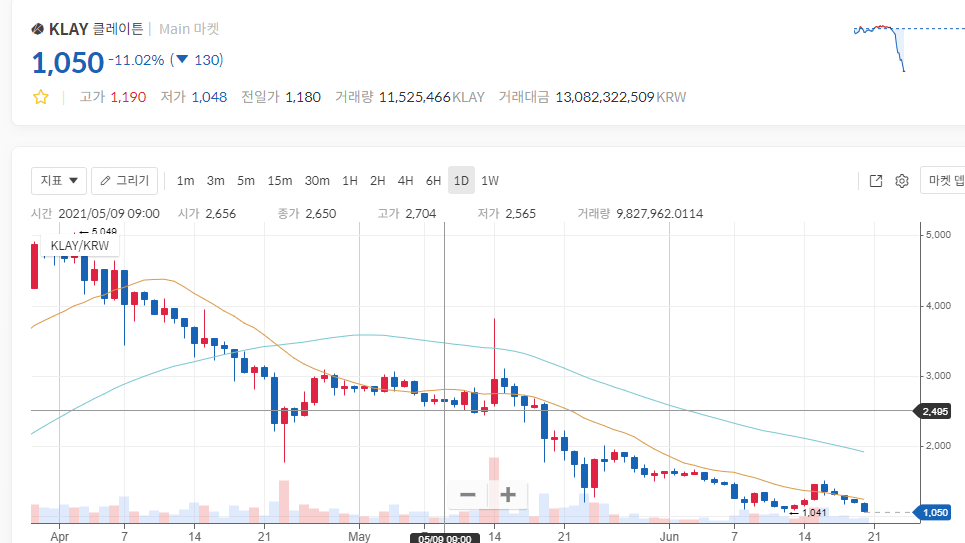965x543 pixels.
Task: Click the Apr label on the time axis
Action: 60,536
